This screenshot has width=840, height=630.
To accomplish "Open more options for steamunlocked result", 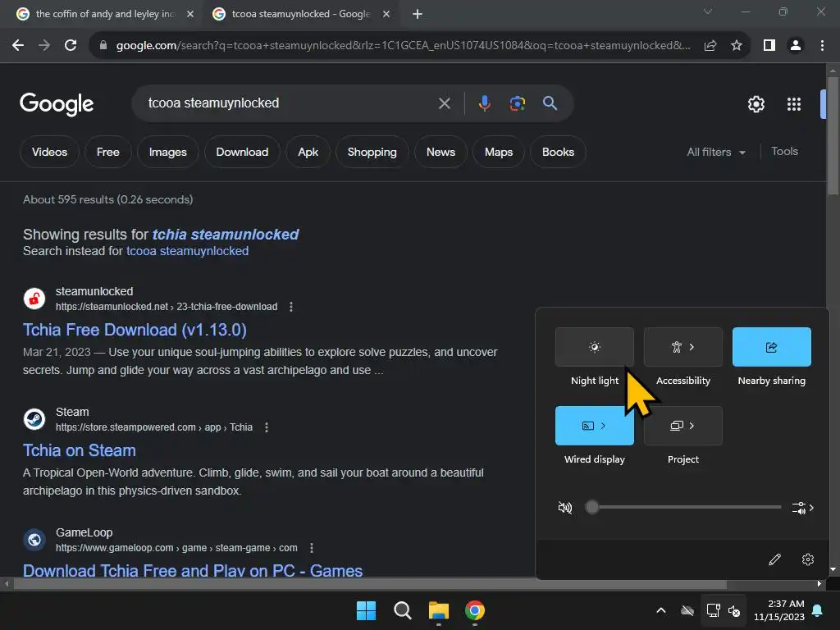I will pyautogui.click(x=291, y=307).
